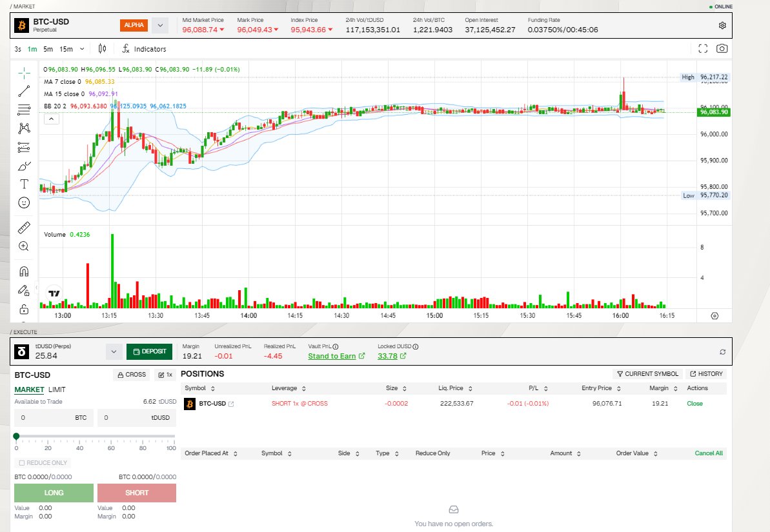This screenshot has height=532, width=770.
Task: Enter fullscreen chart mode
Action: pyautogui.click(x=704, y=48)
